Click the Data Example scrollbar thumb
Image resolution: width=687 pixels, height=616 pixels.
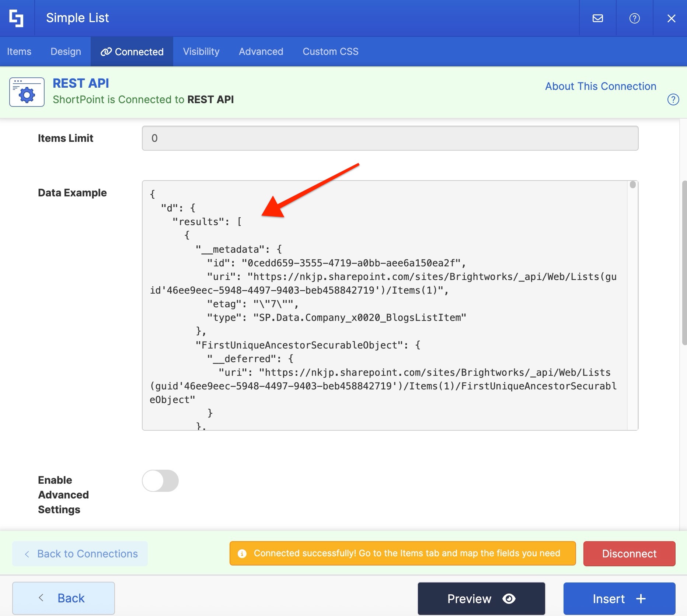(633, 185)
